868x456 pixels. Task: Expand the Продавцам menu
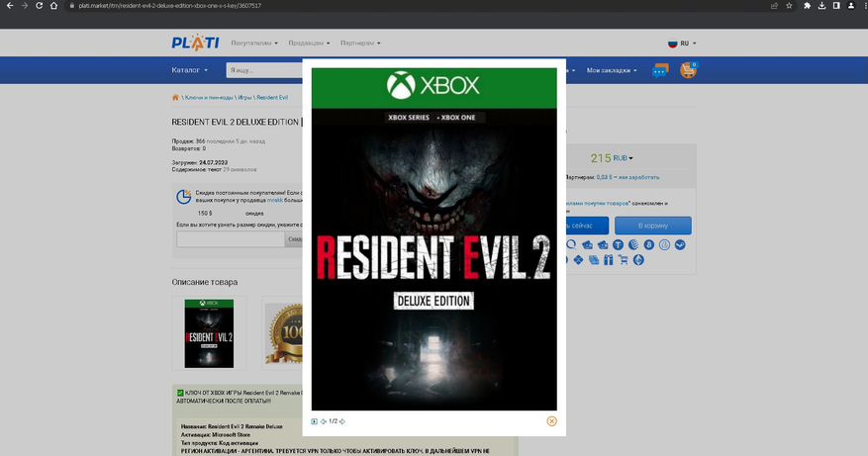tap(309, 43)
